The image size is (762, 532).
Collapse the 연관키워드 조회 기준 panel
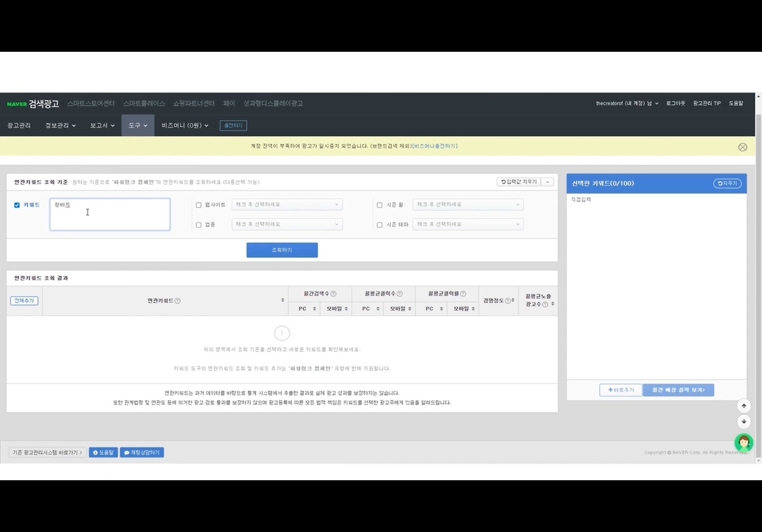[548, 182]
